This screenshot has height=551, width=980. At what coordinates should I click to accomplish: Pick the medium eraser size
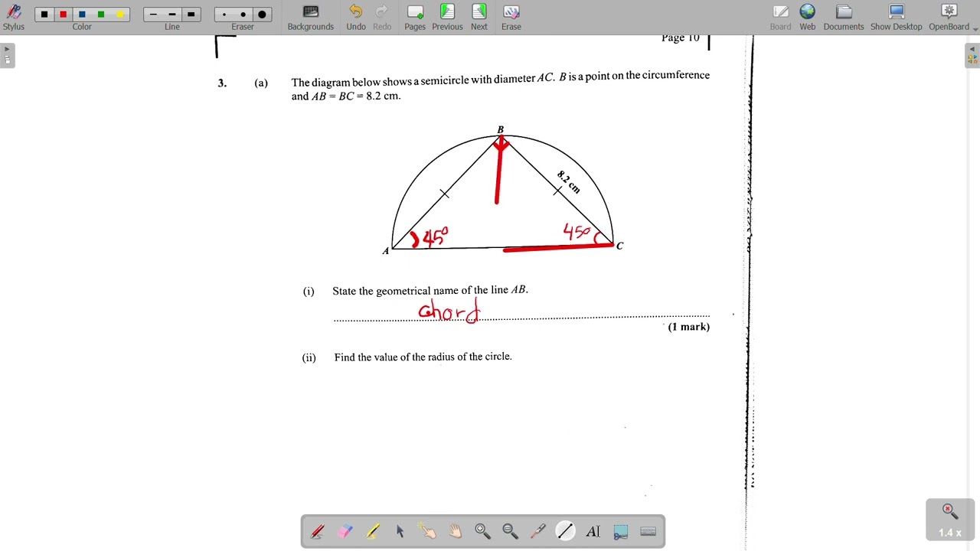[243, 15]
